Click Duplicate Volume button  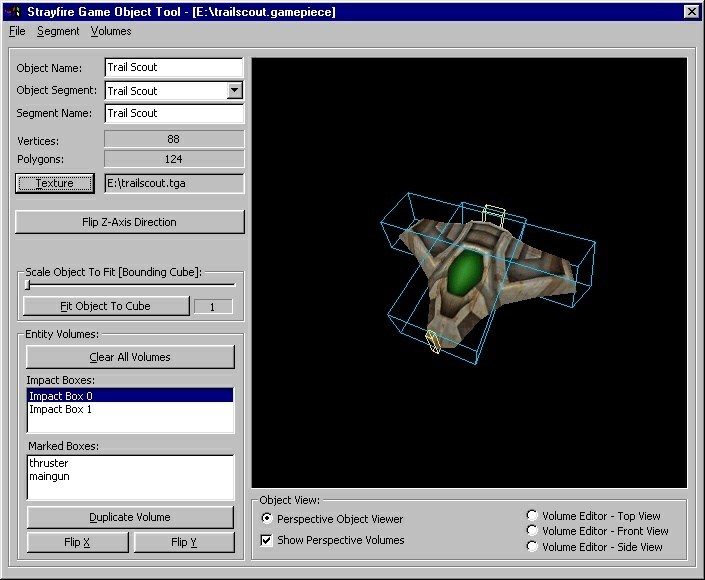tap(130, 517)
